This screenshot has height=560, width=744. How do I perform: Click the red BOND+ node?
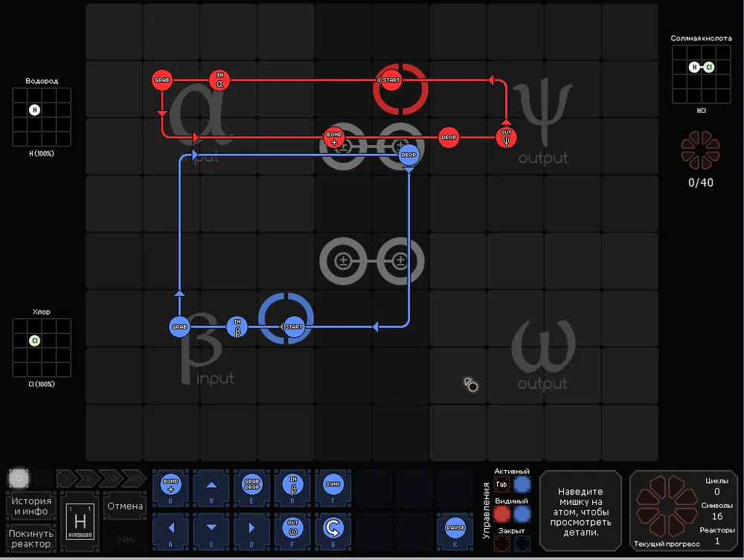(334, 138)
